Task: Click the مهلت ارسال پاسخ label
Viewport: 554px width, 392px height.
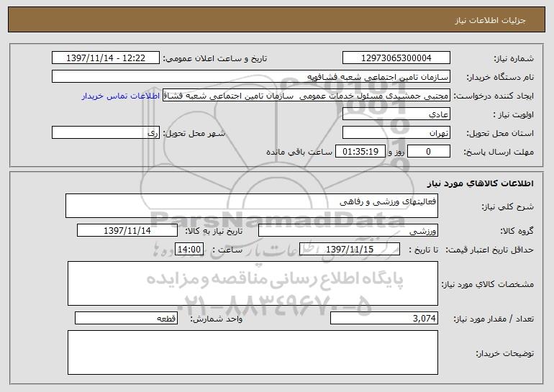Action: 499,152
